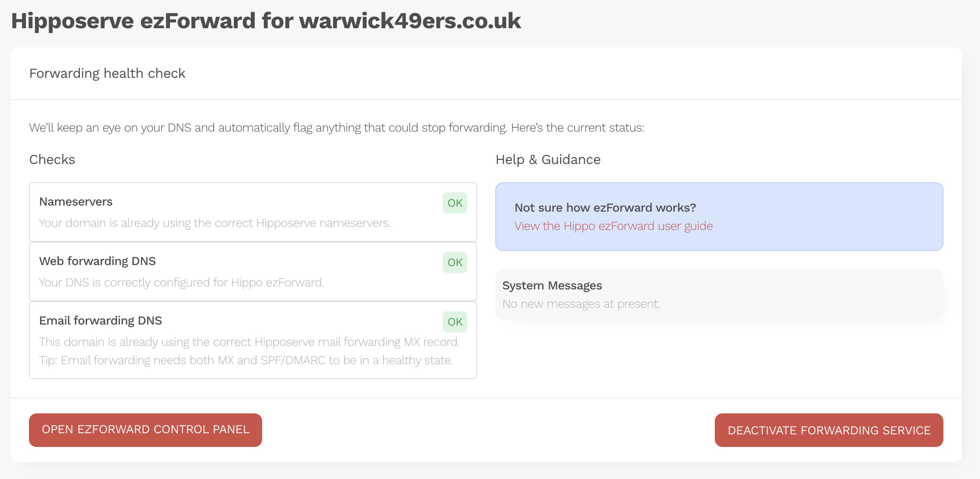Select the Nameservers check title
The image size is (980, 479).
coord(76,202)
